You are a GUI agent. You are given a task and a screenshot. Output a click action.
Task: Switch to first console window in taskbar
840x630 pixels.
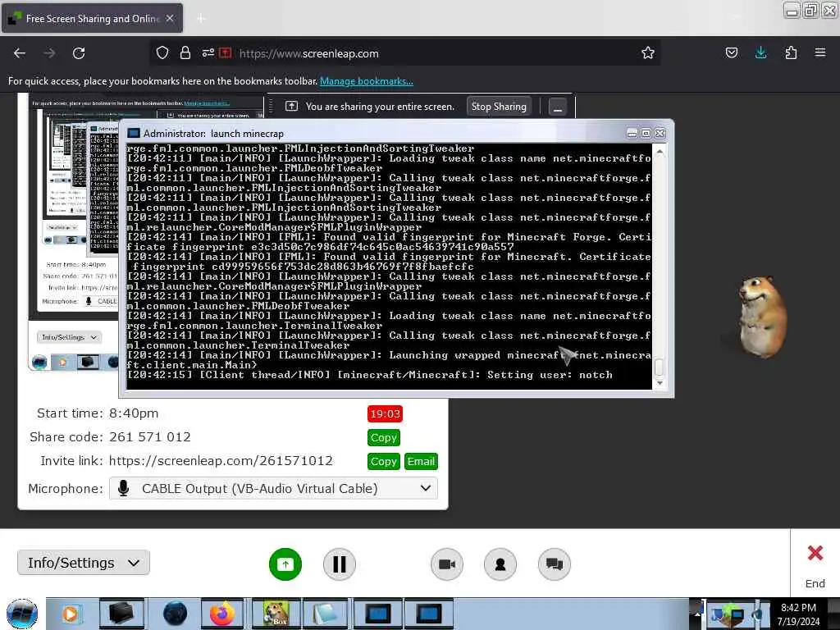click(x=378, y=614)
